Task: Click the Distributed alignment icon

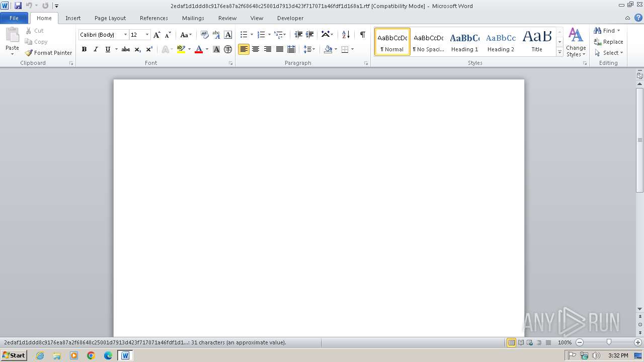Action: [x=291, y=49]
